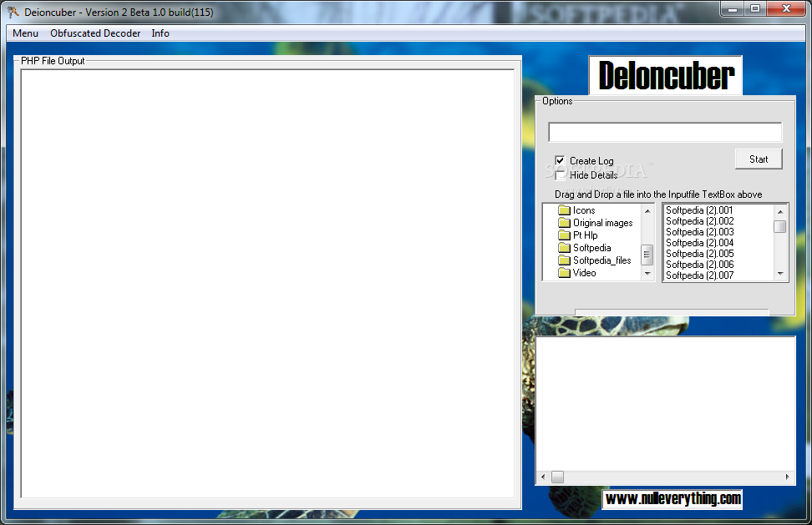Click the folder list scrollbar thumb
Screen dimensions: 812x525
(x=647, y=255)
